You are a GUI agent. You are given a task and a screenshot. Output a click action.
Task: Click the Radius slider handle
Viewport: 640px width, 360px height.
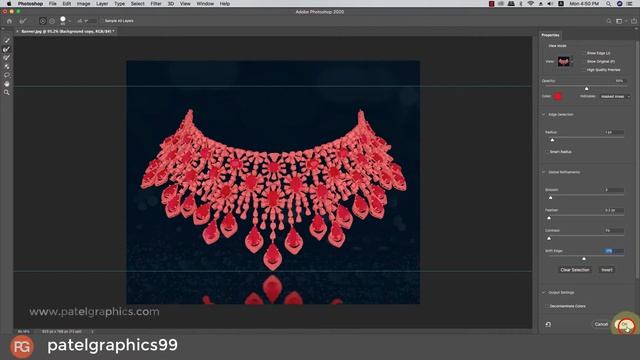point(552,140)
